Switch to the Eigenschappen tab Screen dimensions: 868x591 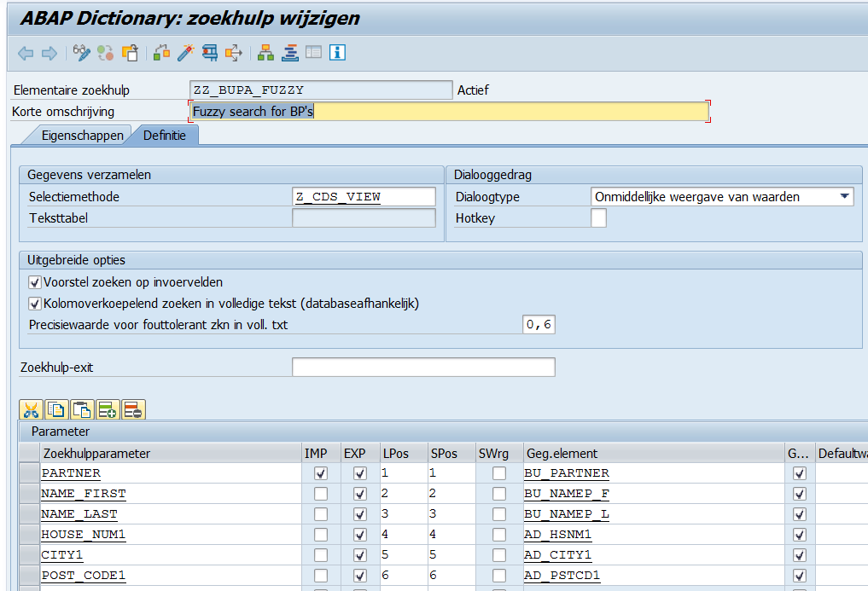[x=83, y=136]
